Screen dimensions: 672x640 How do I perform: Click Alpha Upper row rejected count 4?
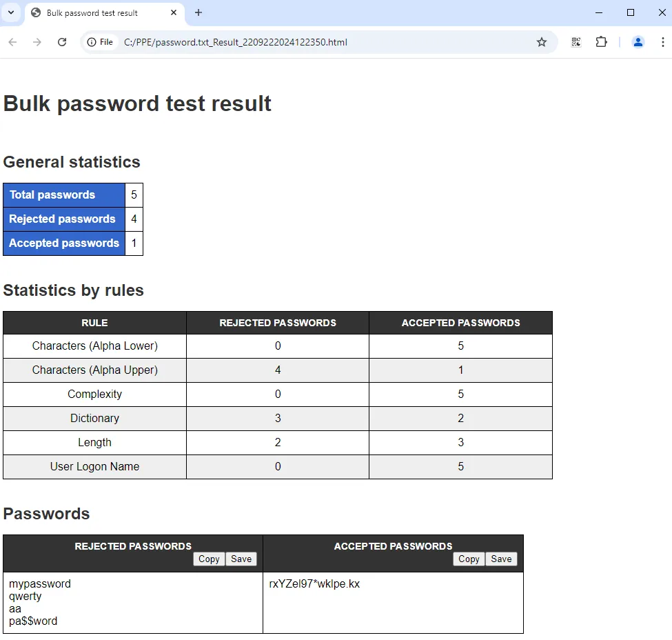click(278, 370)
